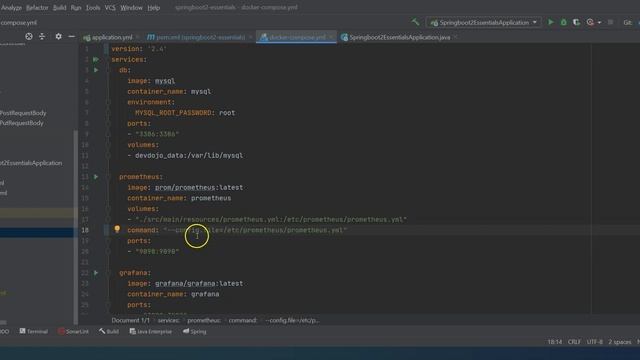Switch to the application.yml tab
The image size is (640, 360).
click(x=111, y=37)
